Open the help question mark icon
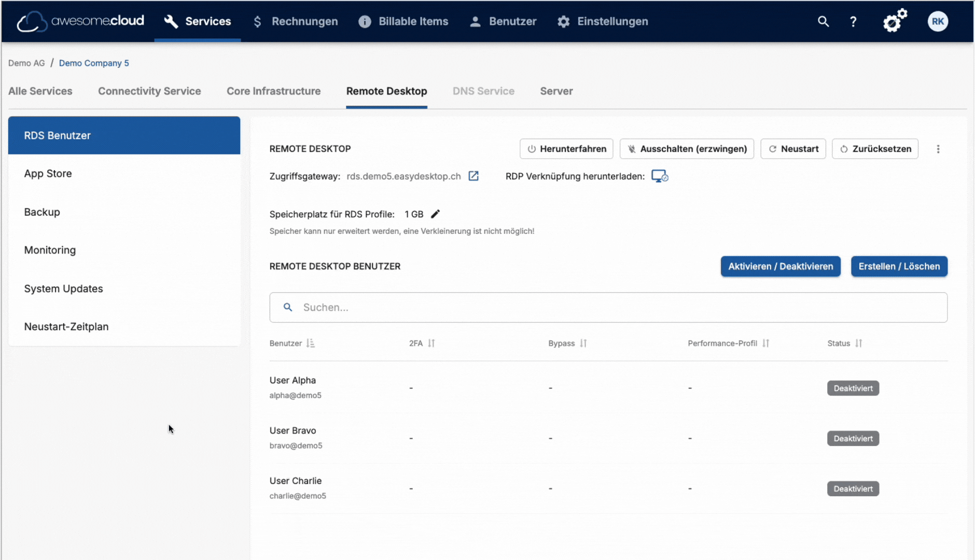The width and height of the screenshot is (975, 560). [x=853, y=21]
